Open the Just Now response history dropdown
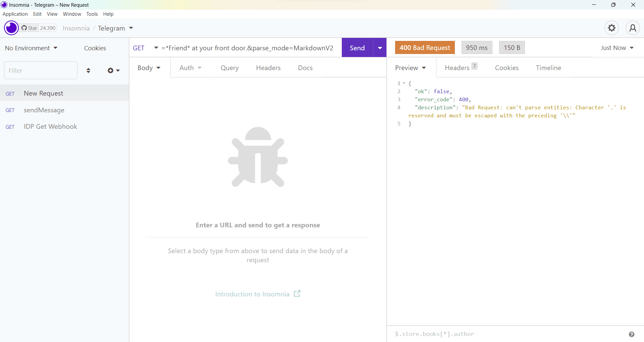The width and height of the screenshot is (644, 342). pos(617,48)
